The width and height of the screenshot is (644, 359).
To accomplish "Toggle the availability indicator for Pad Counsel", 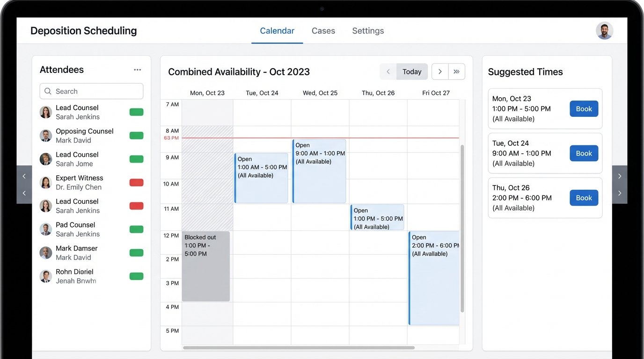I will (136, 229).
